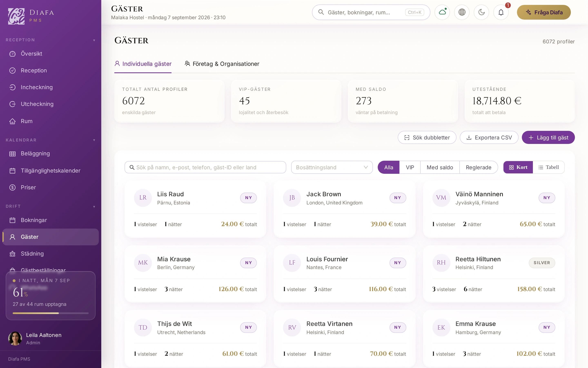This screenshot has height=368, width=588.
Task: Focus the guest name search field
Action: (205, 167)
